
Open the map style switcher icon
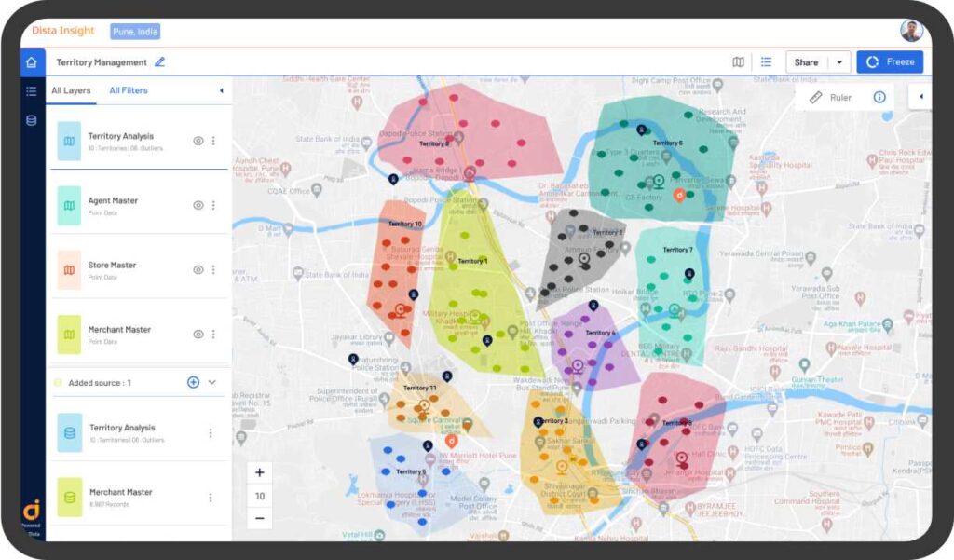click(739, 61)
